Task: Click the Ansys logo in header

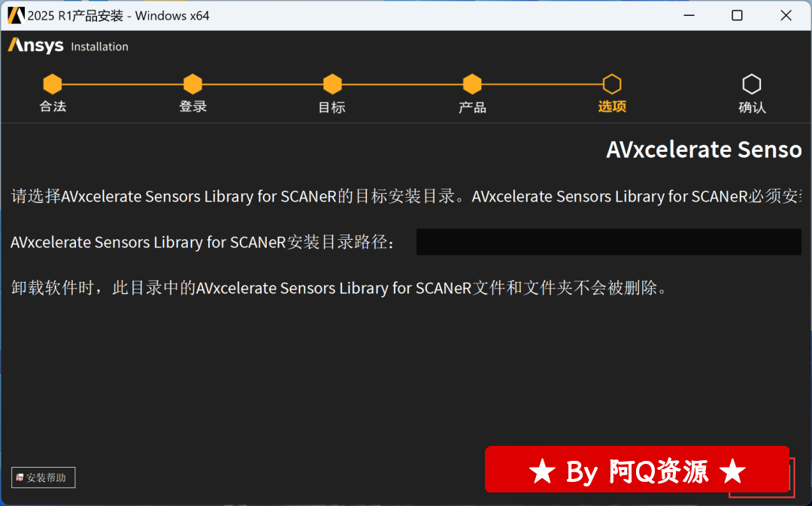Action: tap(36, 46)
